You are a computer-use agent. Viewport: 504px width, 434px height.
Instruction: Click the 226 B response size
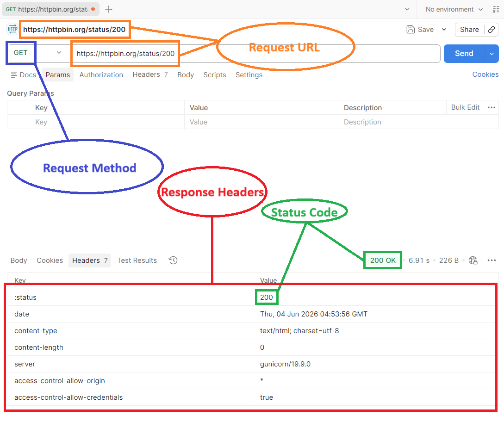449,260
